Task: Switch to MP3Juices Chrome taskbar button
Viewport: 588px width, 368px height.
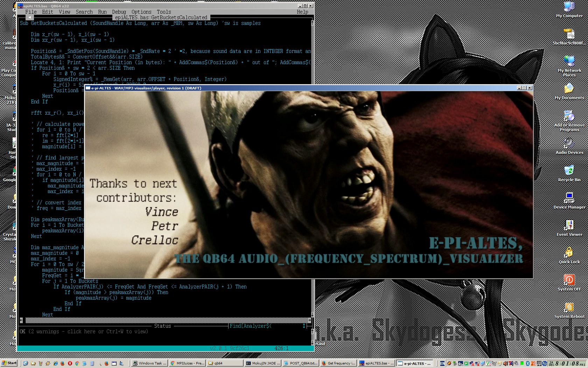Action: pyautogui.click(x=187, y=363)
